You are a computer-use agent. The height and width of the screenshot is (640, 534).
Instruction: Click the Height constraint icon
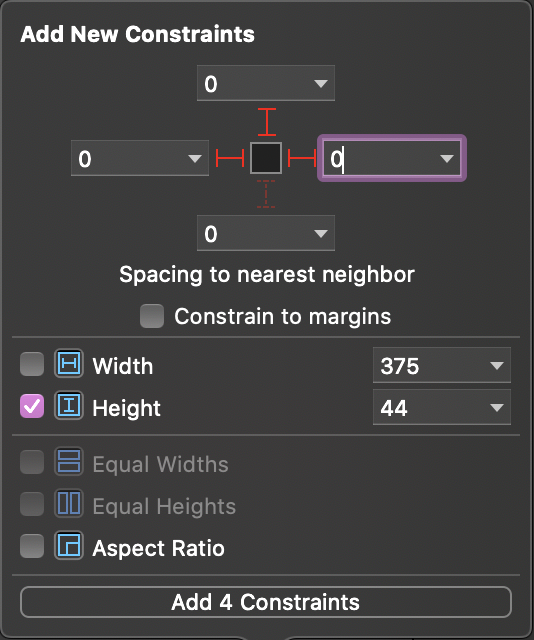[69, 405]
